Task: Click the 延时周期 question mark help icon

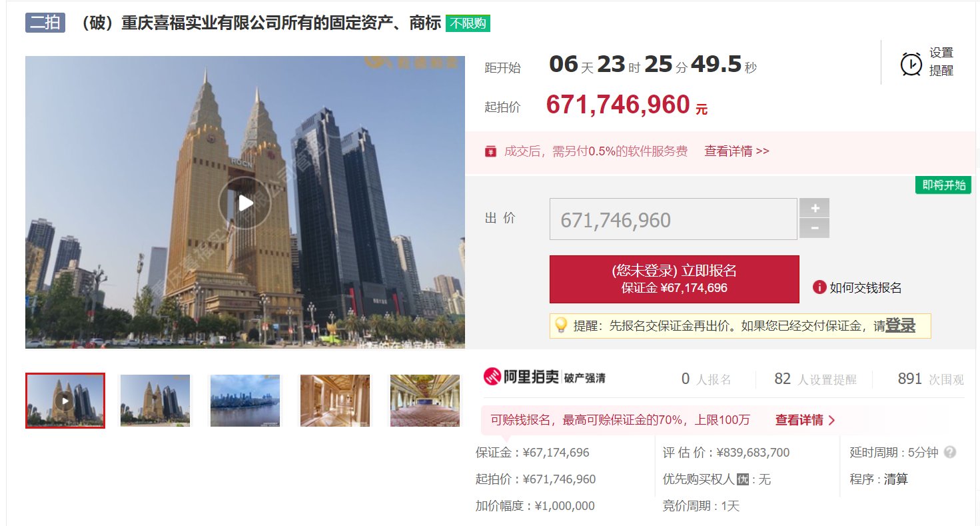Action: coord(950,452)
